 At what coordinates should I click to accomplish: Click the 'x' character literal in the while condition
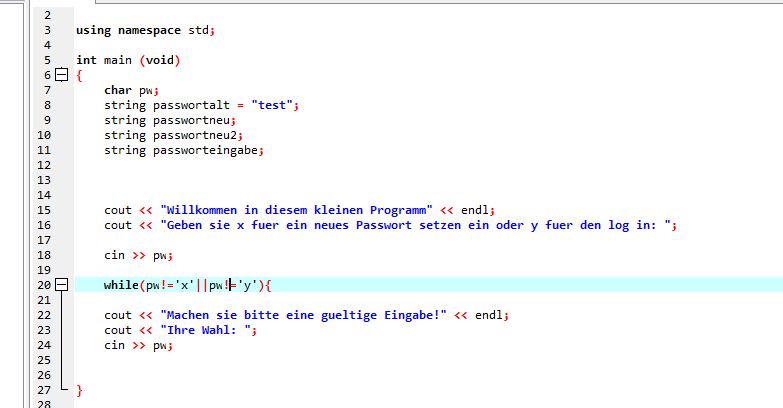point(185,285)
